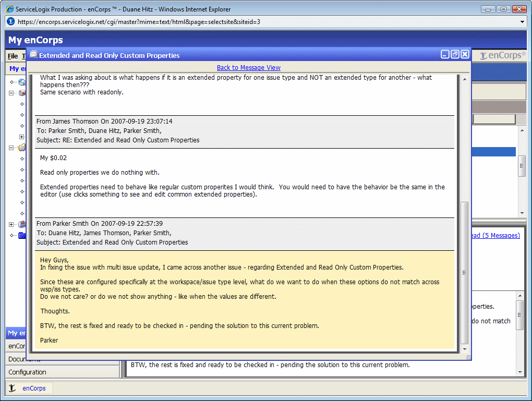The image size is (532, 401).
Task: Click the envelope icon in dialog title bar
Action: tap(33, 54)
